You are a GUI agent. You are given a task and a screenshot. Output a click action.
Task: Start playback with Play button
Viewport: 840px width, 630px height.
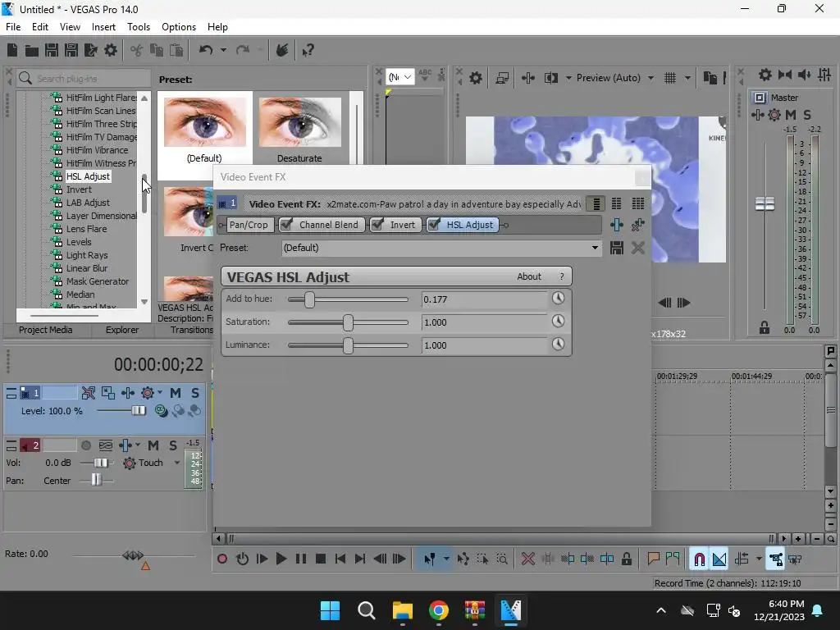pyautogui.click(x=281, y=559)
